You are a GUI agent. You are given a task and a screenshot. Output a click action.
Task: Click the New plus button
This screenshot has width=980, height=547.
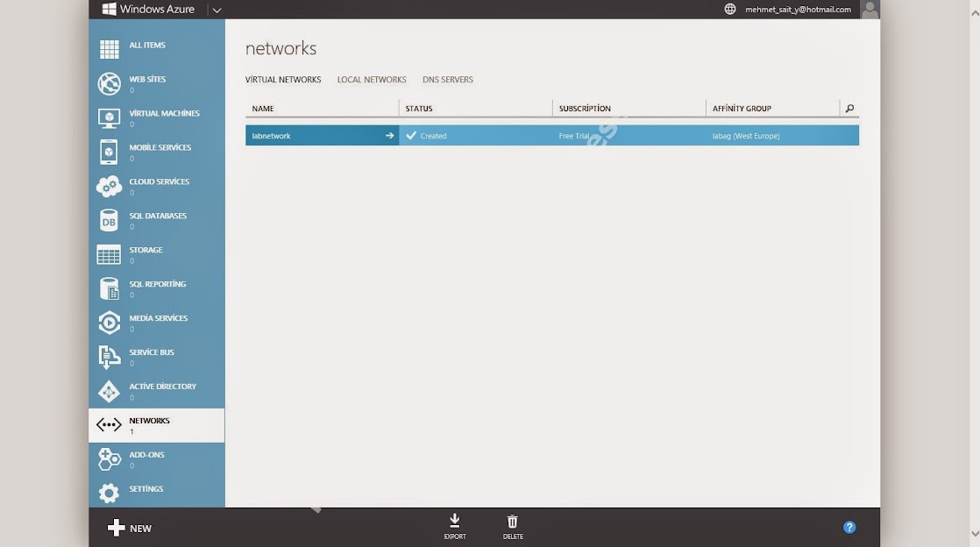pyautogui.click(x=130, y=529)
